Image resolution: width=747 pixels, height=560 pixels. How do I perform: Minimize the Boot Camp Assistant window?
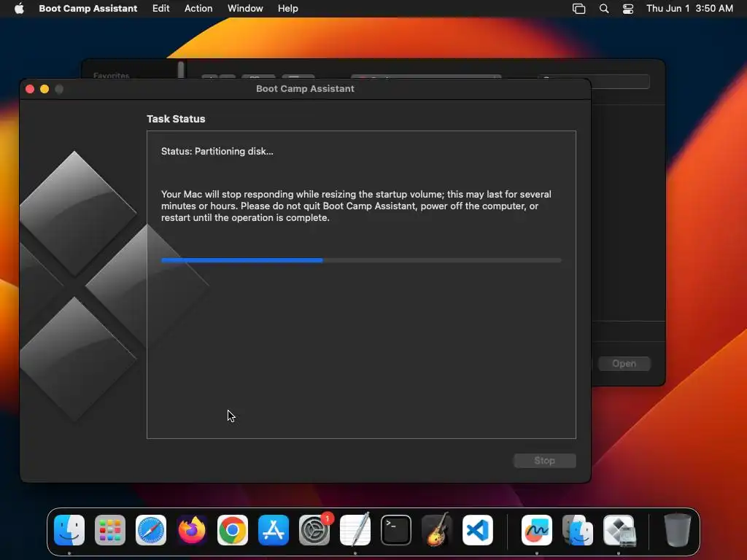(44, 89)
